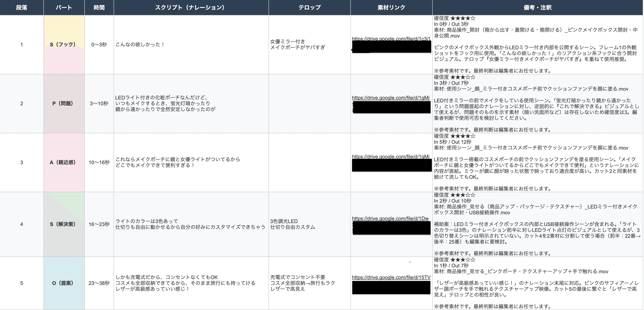
Task: Click the スクリプト（ナレーション） header
Action: (191, 8)
